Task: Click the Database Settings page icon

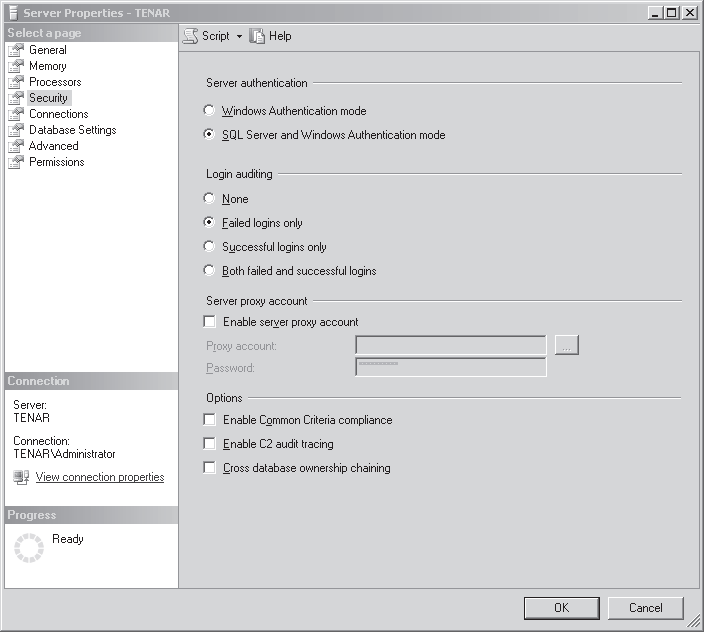Action: (16, 130)
